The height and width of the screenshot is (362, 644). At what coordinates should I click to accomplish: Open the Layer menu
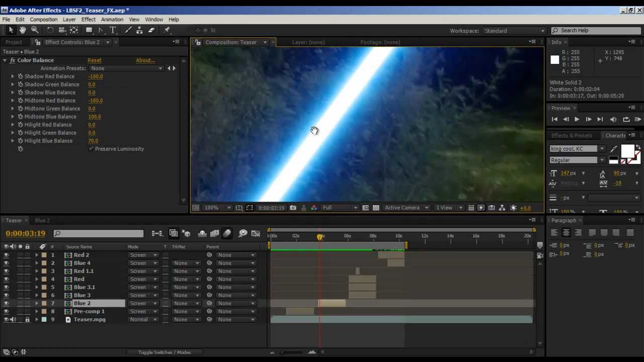pyautogui.click(x=69, y=20)
